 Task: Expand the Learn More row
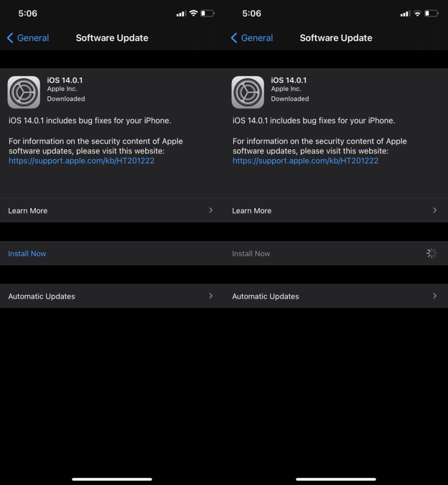click(28, 211)
